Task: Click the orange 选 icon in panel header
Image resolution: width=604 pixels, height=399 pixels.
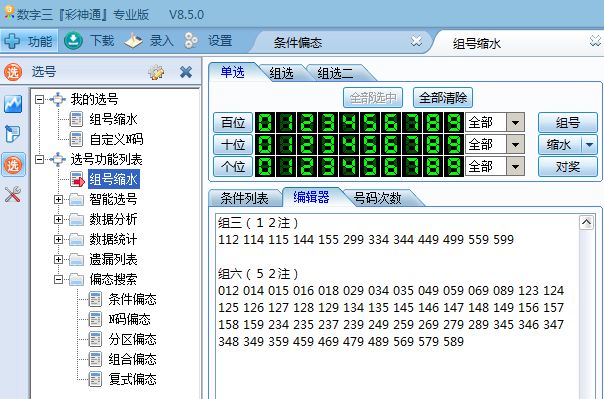Action: pyautogui.click(x=13, y=72)
